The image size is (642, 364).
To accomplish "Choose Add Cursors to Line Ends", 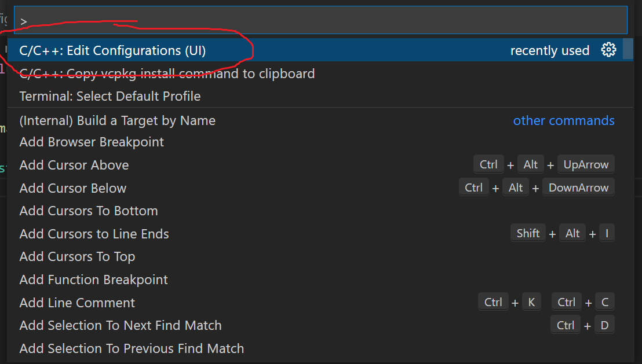I will pyautogui.click(x=94, y=234).
